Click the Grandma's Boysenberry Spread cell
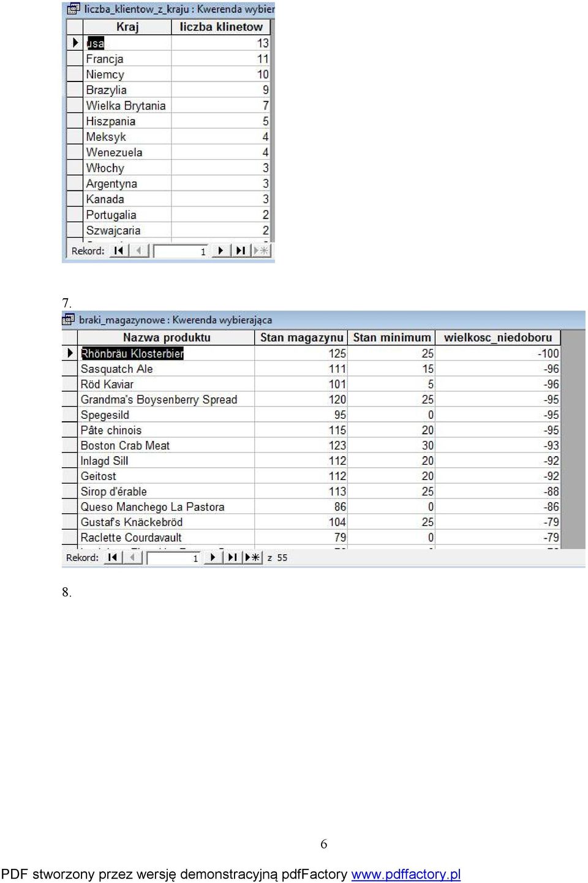Viewport: 588px width, 883px height. tap(166, 399)
